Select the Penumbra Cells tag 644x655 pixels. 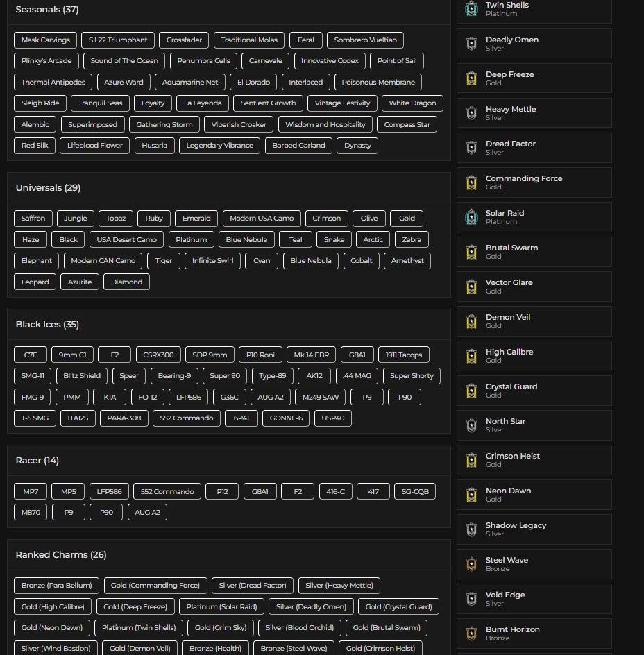[203, 60]
